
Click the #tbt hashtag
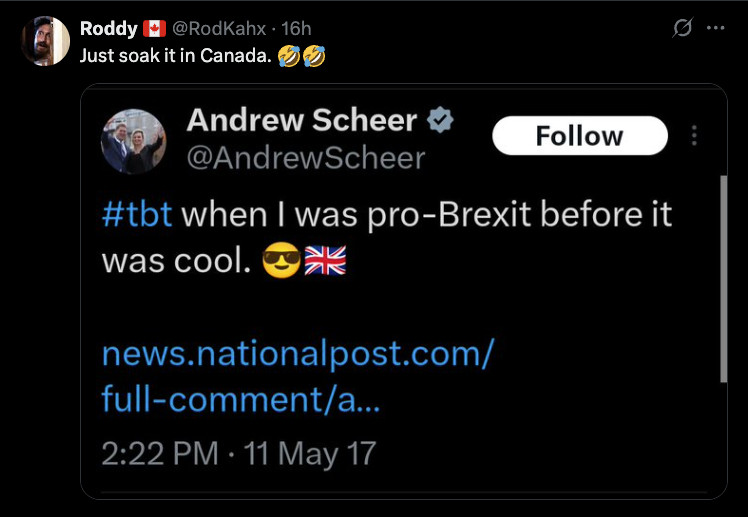pos(137,215)
